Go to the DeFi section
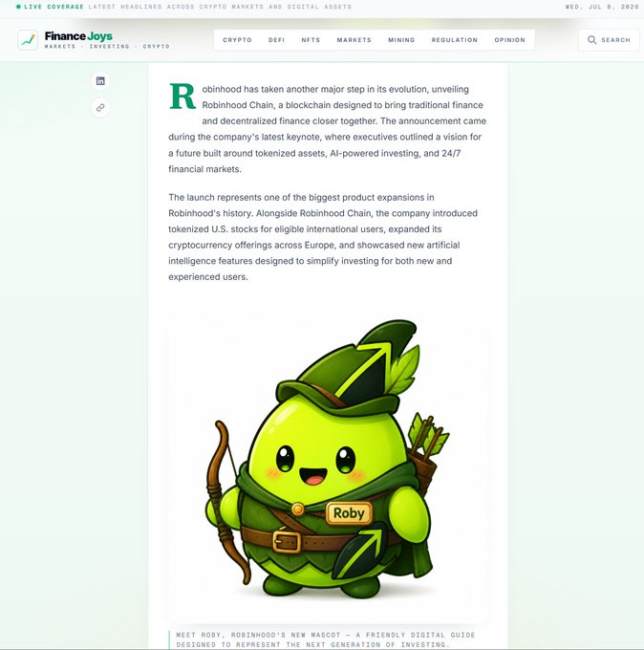Viewport: 644px width, 650px height. pyautogui.click(x=276, y=40)
